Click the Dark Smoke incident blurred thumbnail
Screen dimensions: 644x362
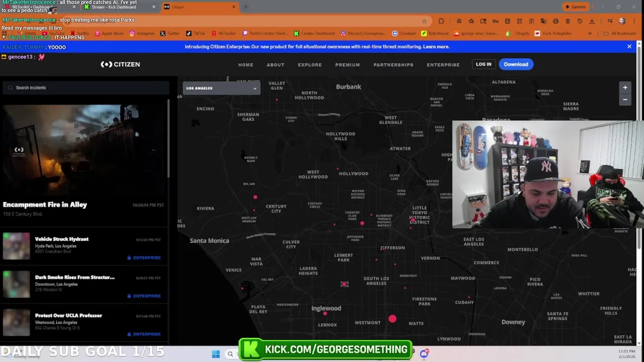(x=16, y=285)
